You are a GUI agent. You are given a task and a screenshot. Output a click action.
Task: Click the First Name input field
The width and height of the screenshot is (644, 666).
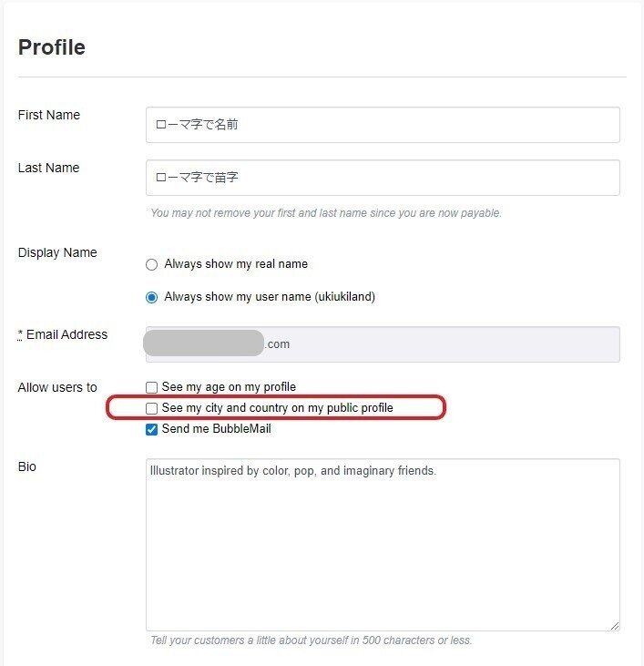[383, 125]
